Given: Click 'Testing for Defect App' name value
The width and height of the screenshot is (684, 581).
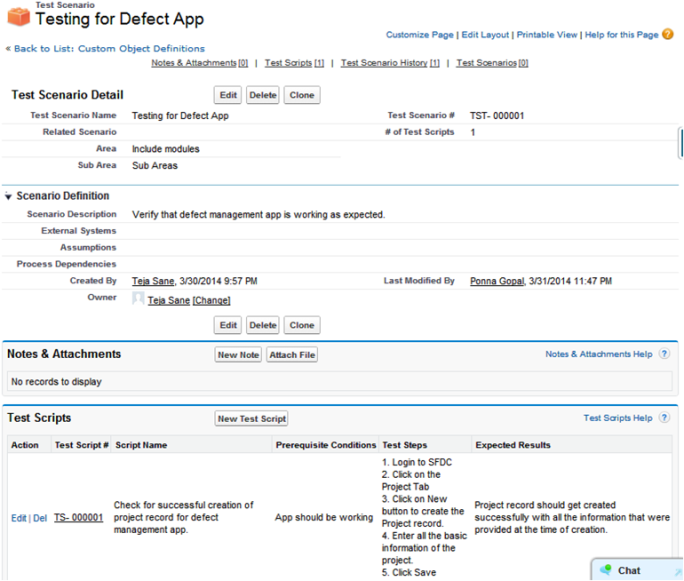Looking at the screenshot, I should pos(180,116).
